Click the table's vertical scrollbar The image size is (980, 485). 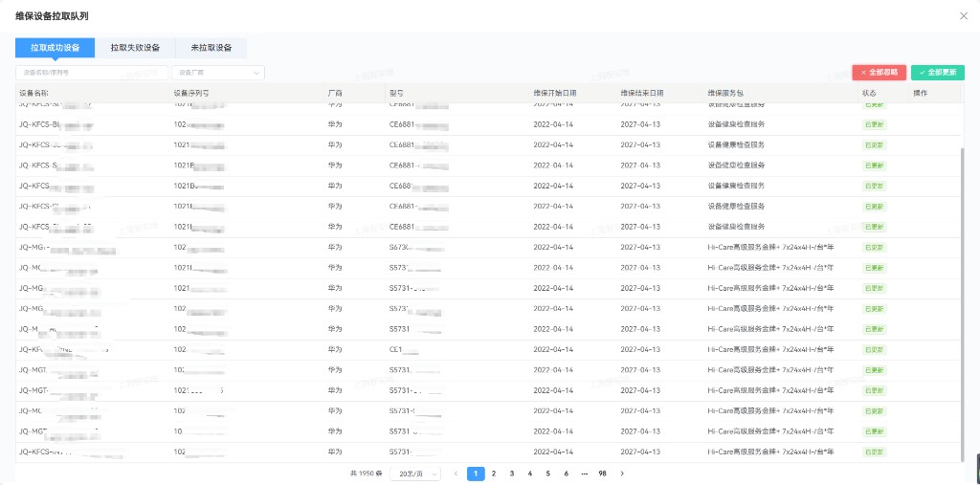(x=965, y=303)
